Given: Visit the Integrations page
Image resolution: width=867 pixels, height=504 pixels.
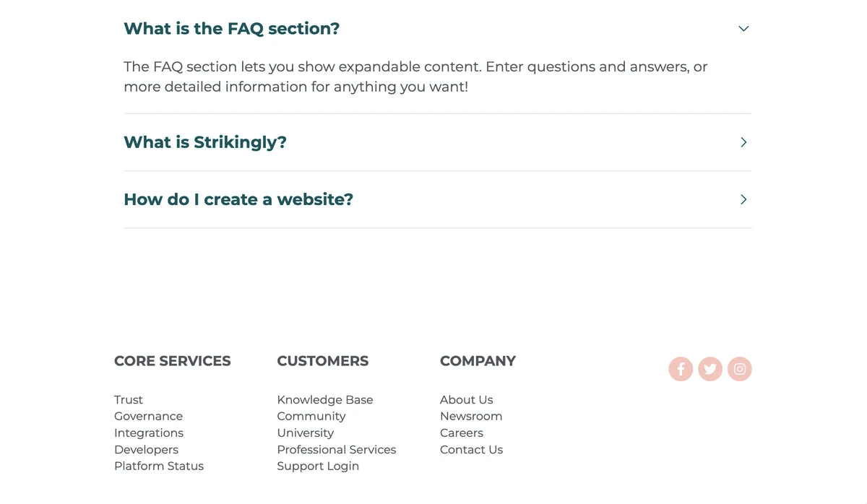Looking at the screenshot, I should click(x=149, y=433).
